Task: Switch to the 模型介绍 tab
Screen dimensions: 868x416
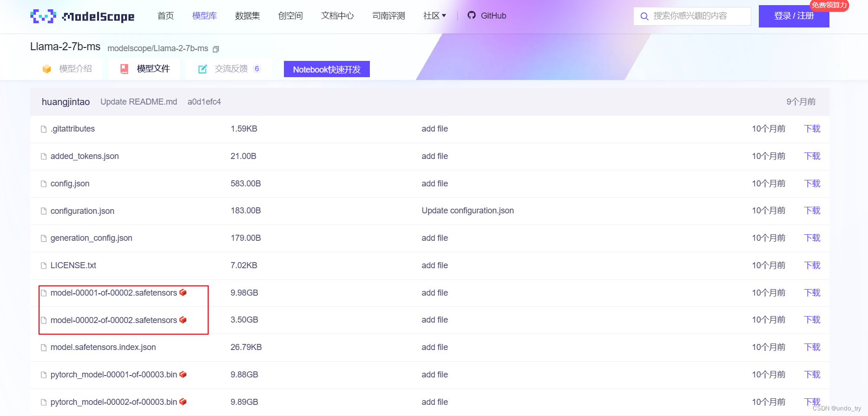Action: click(67, 69)
